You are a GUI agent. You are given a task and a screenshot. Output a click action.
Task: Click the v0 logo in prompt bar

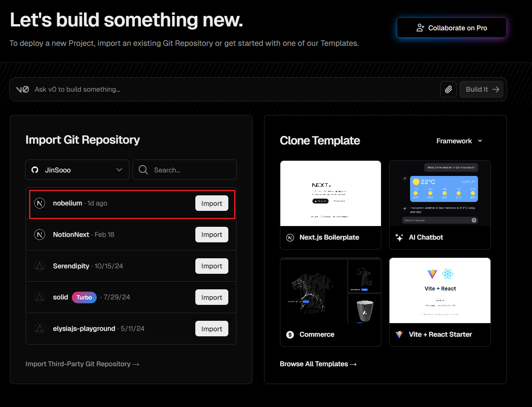[22, 89]
